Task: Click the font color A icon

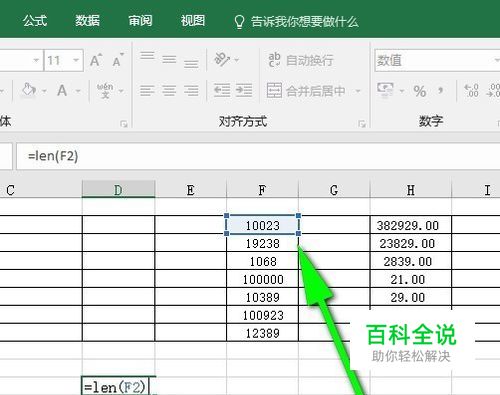Action: pyautogui.click(x=62, y=90)
